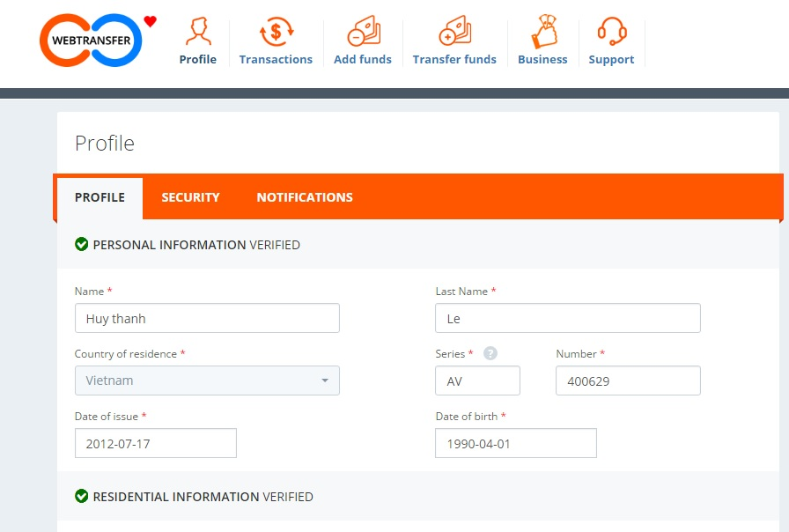Click Residential Information verified checkmark
This screenshot has height=532, width=789.
(82, 496)
